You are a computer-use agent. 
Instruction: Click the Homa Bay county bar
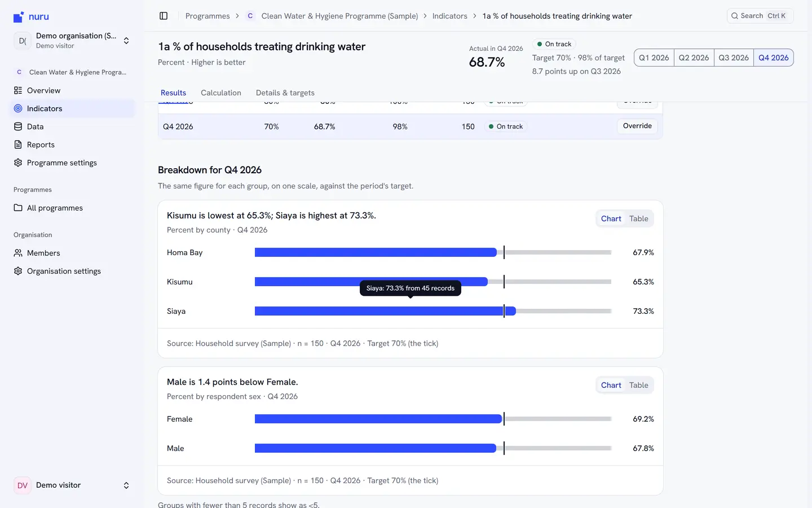tap(376, 252)
